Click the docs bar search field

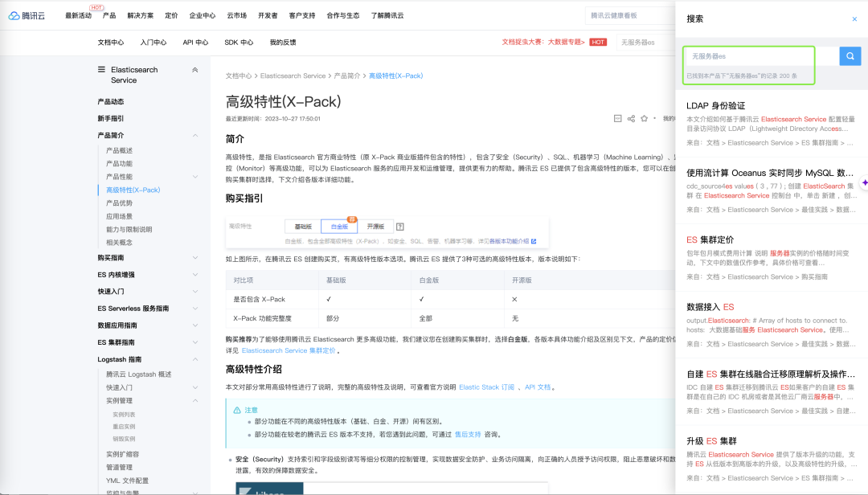tap(645, 42)
